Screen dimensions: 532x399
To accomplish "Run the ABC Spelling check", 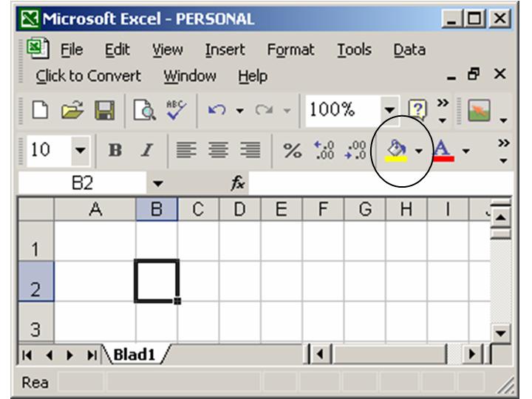I will [176, 109].
